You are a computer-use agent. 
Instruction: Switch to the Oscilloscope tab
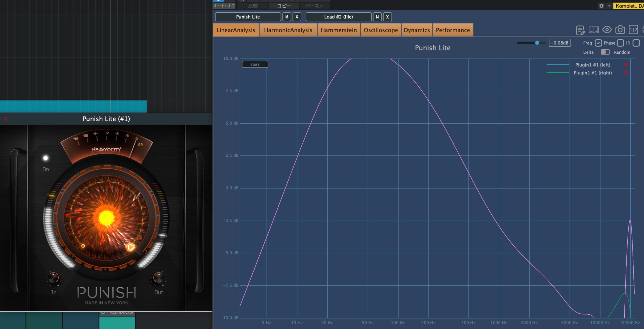coord(381,30)
